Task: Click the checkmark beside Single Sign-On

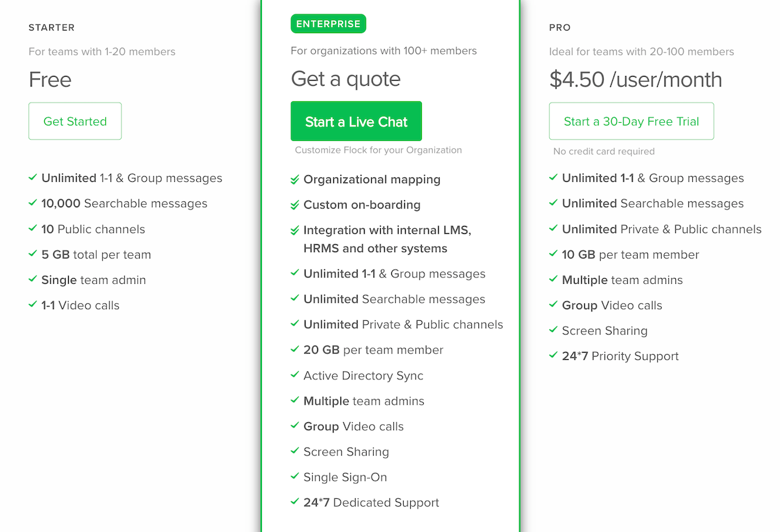Action: 295,477
